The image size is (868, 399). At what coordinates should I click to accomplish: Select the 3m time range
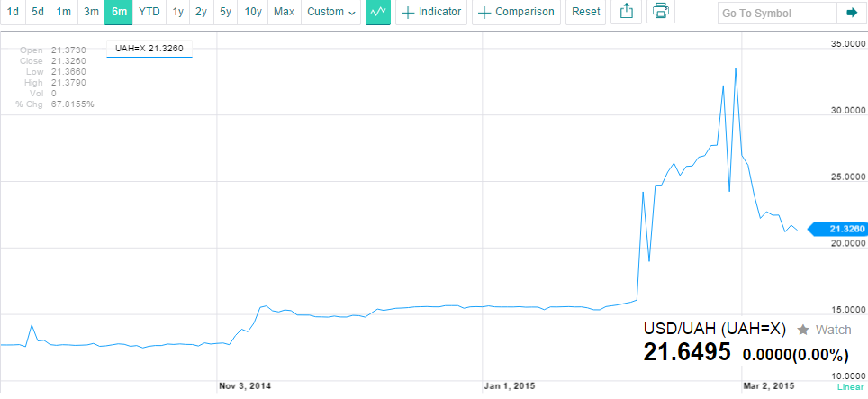(91, 13)
